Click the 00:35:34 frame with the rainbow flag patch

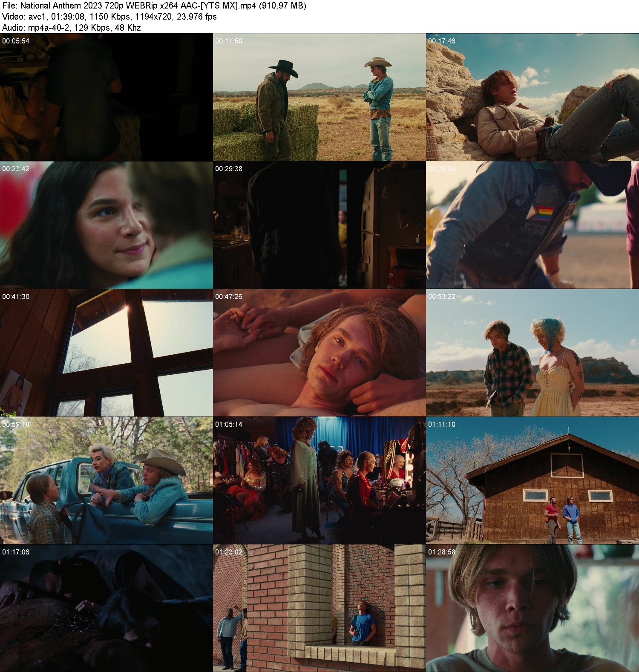click(532, 225)
